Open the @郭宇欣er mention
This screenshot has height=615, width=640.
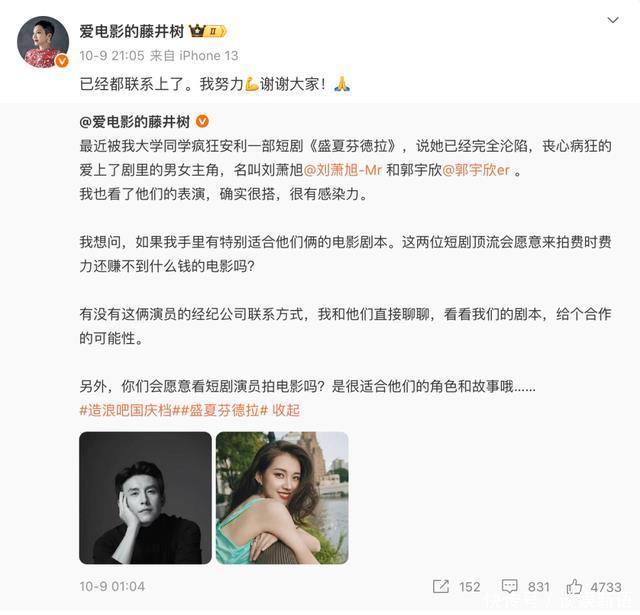(x=476, y=170)
